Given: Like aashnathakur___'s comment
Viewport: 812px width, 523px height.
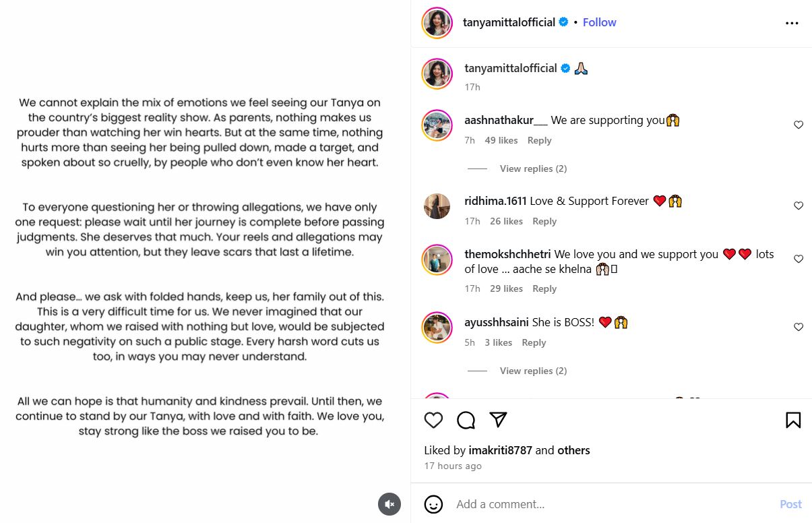Looking at the screenshot, I should click(799, 125).
